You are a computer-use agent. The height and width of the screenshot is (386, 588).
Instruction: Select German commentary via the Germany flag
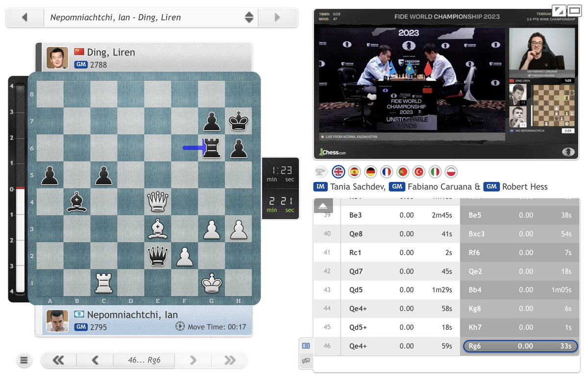371,172
